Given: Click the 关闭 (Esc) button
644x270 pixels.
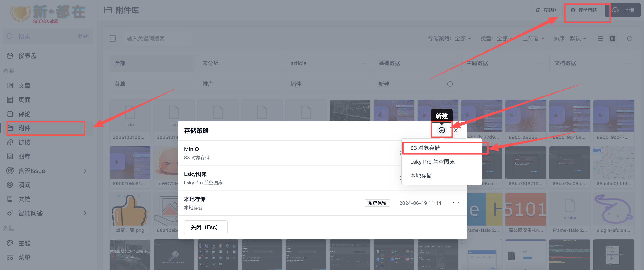Looking at the screenshot, I should click(x=205, y=227).
